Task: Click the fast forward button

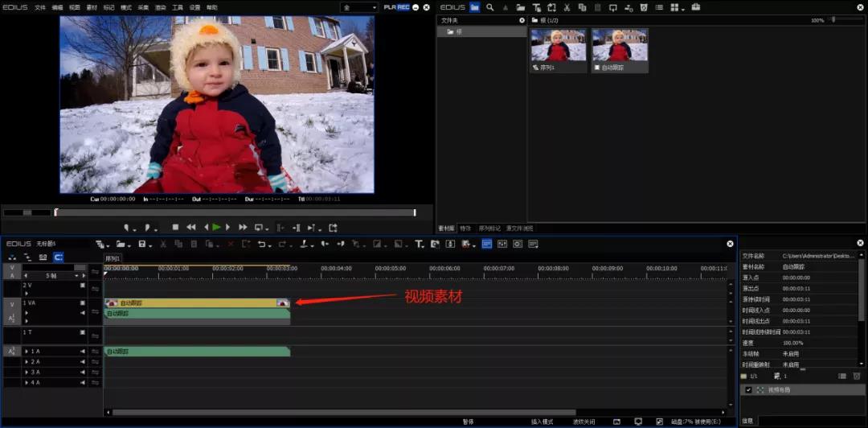Action: 243,228
